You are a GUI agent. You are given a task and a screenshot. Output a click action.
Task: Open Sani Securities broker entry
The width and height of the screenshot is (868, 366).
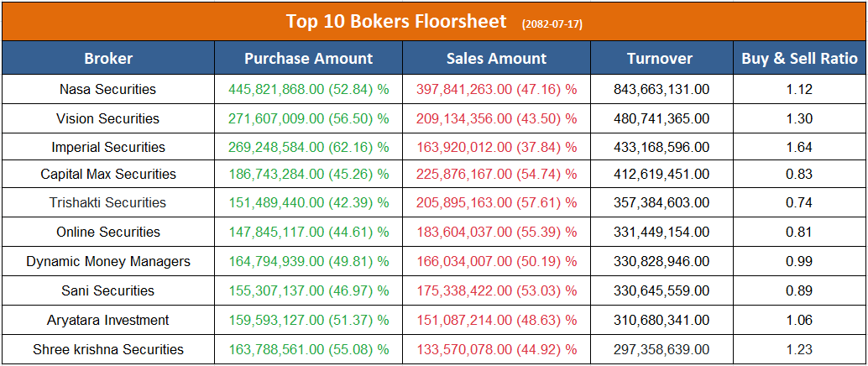coord(108,290)
